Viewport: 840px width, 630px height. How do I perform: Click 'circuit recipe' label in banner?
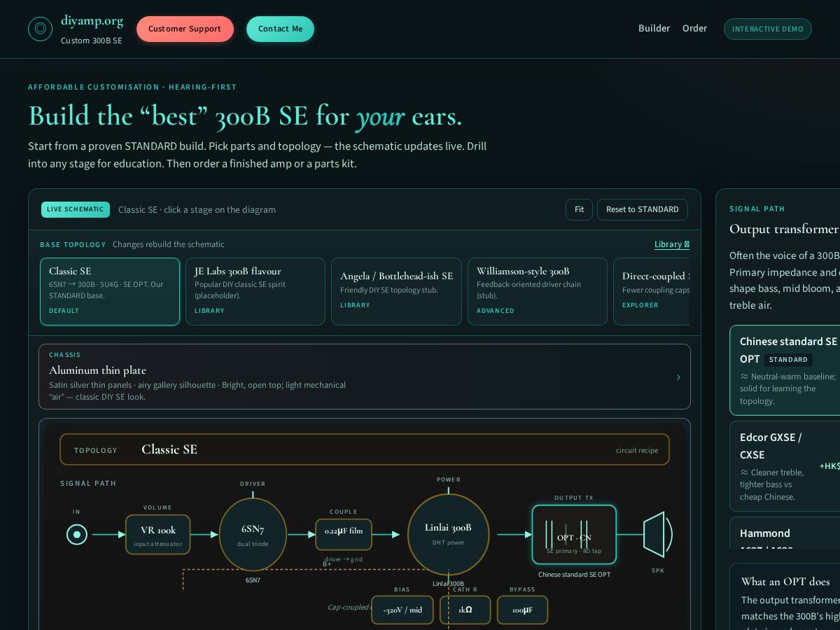(637, 450)
